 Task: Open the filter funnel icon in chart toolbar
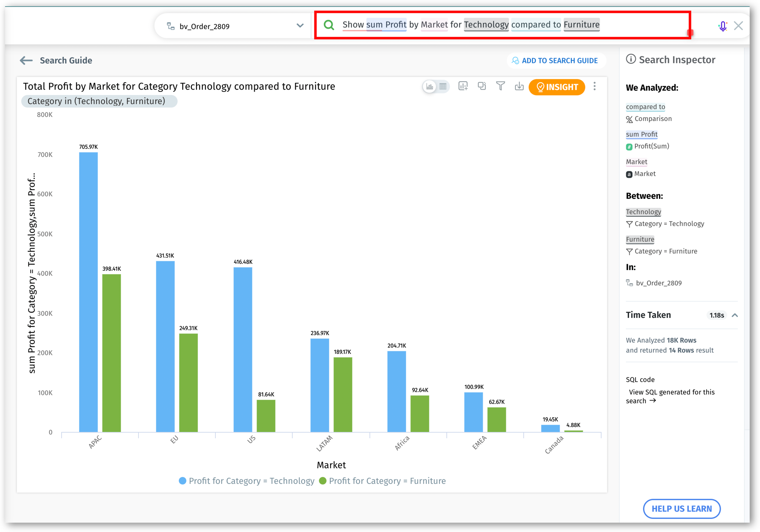point(500,86)
